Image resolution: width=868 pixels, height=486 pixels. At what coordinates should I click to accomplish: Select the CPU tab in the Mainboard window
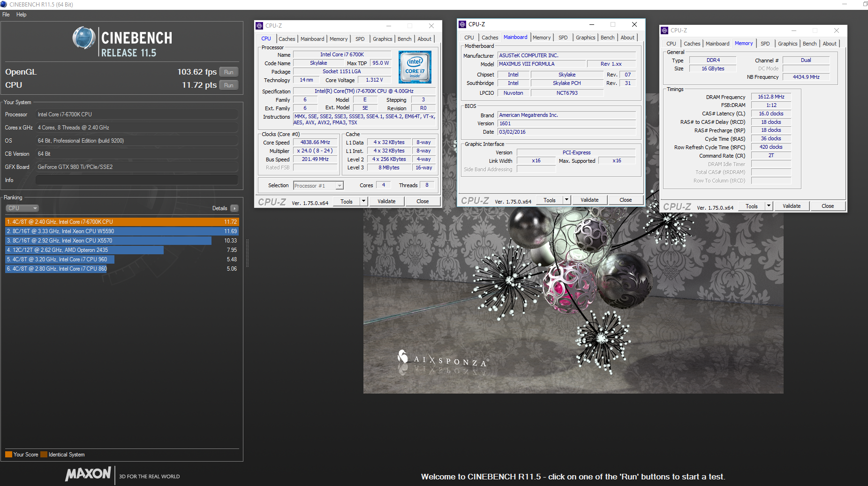pyautogui.click(x=469, y=38)
